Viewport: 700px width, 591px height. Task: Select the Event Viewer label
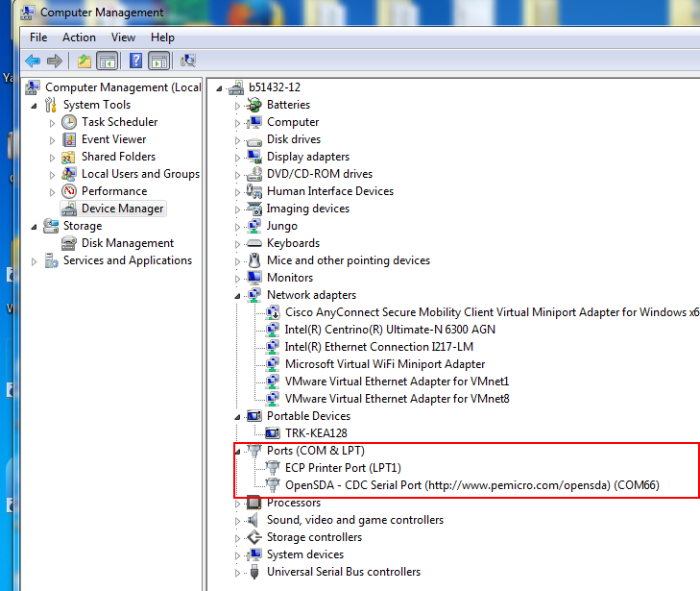[114, 139]
